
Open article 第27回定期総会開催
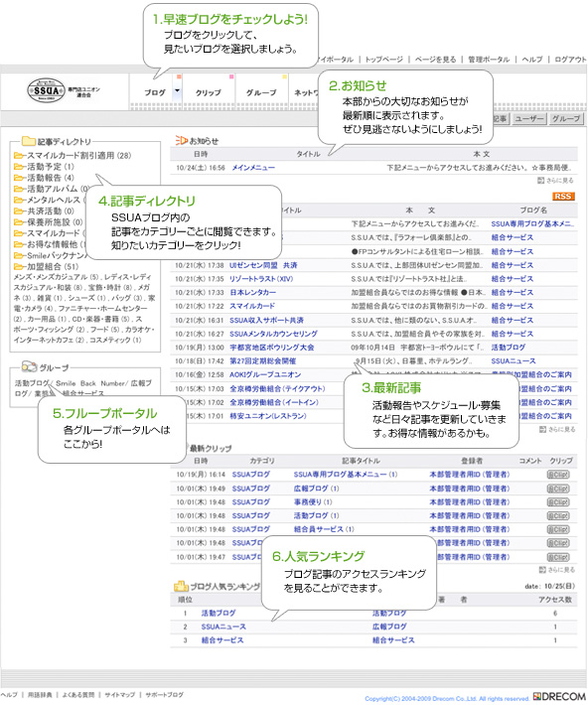coord(263,361)
